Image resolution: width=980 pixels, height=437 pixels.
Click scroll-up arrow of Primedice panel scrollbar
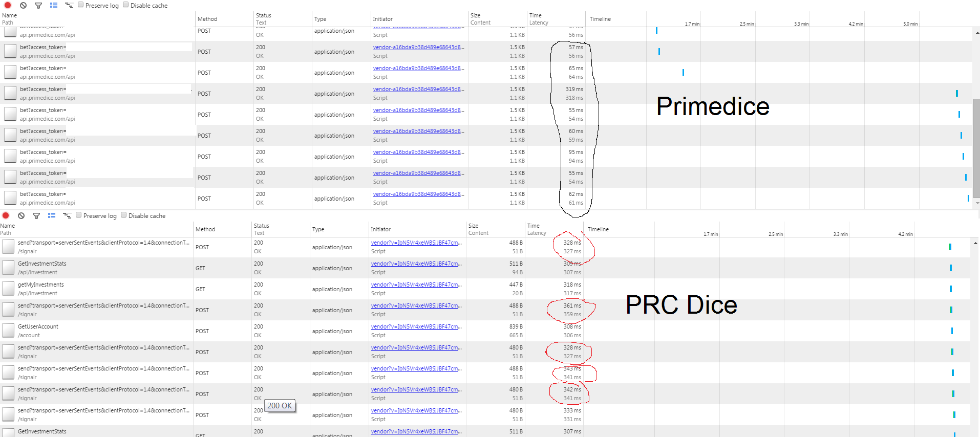click(x=976, y=32)
